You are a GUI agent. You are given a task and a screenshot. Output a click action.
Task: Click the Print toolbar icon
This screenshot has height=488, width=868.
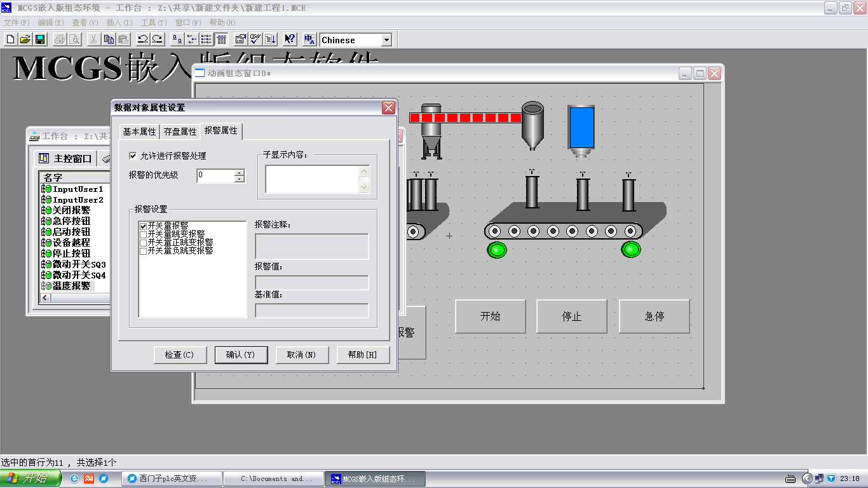coord(60,39)
